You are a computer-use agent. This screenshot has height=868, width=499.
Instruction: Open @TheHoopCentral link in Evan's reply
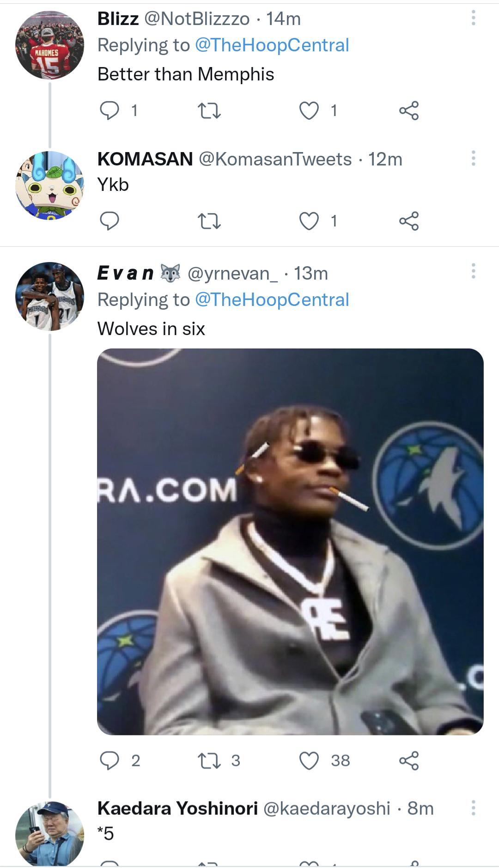[272, 300]
